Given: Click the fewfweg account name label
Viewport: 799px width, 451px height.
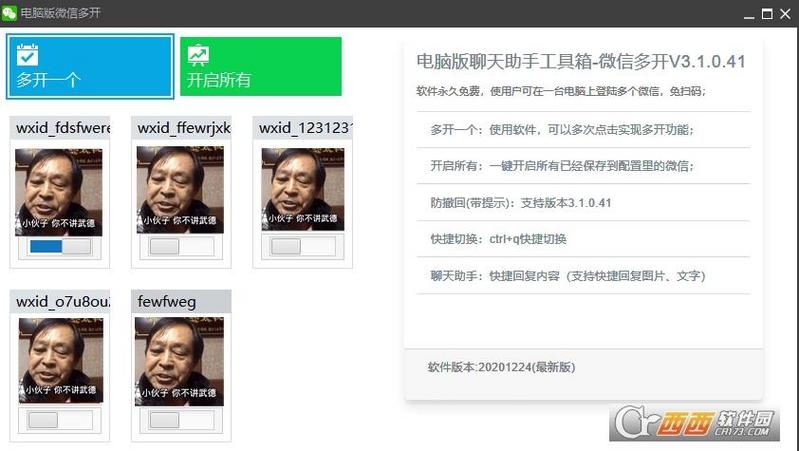Looking at the screenshot, I should tap(167, 302).
